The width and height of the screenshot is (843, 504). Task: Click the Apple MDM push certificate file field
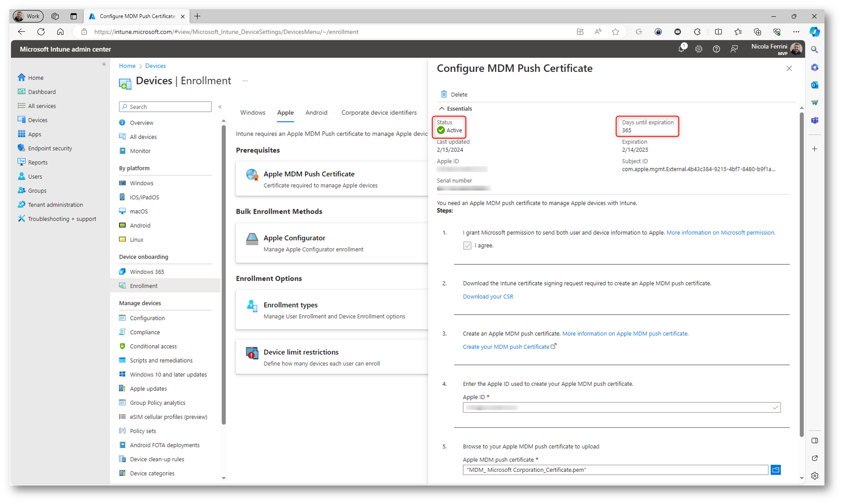pos(615,470)
